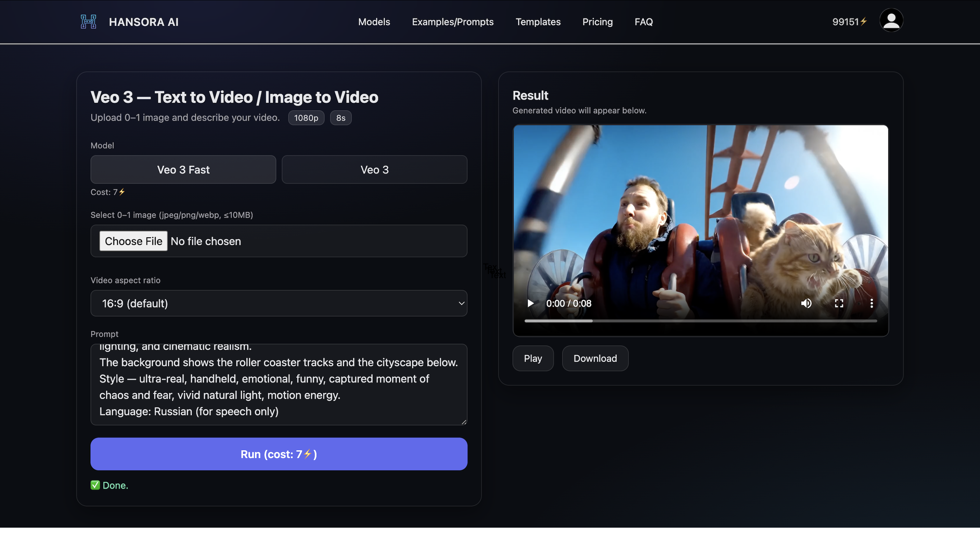Enter fullscreen mode on the video

(x=839, y=303)
